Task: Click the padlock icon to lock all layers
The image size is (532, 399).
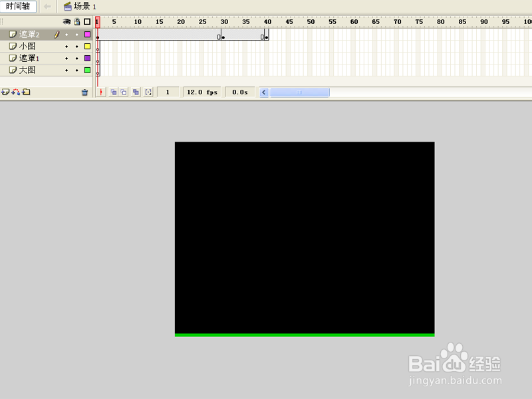Action: click(77, 22)
